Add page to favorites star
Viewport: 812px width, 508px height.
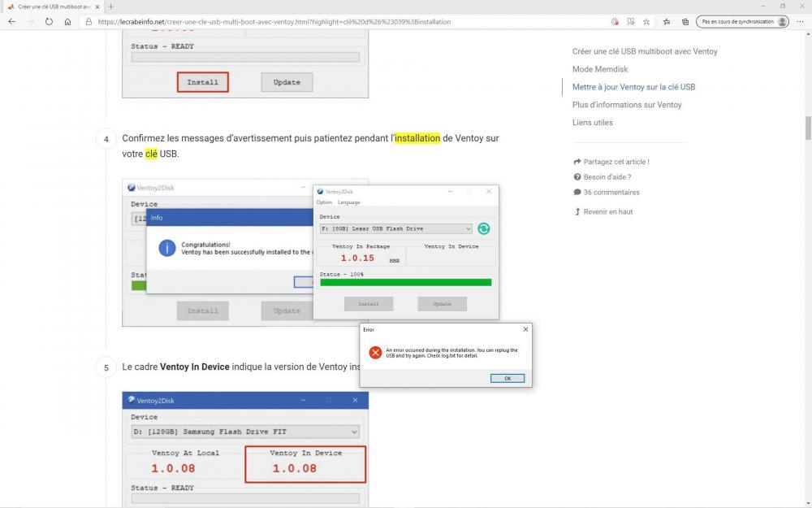click(646, 22)
